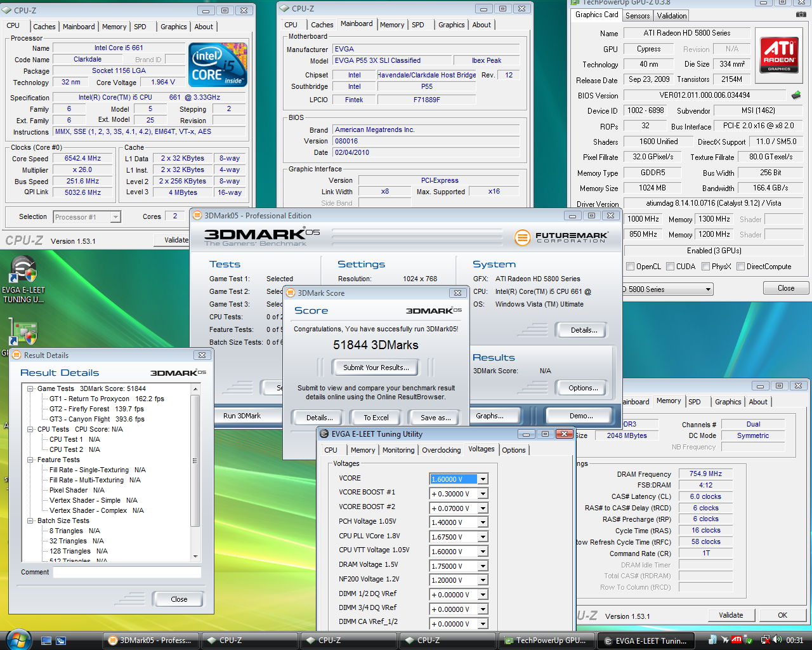Click the Futuremark Corporation logo in 3DMark05
This screenshot has height=650, width=812.
click(562, 238)
